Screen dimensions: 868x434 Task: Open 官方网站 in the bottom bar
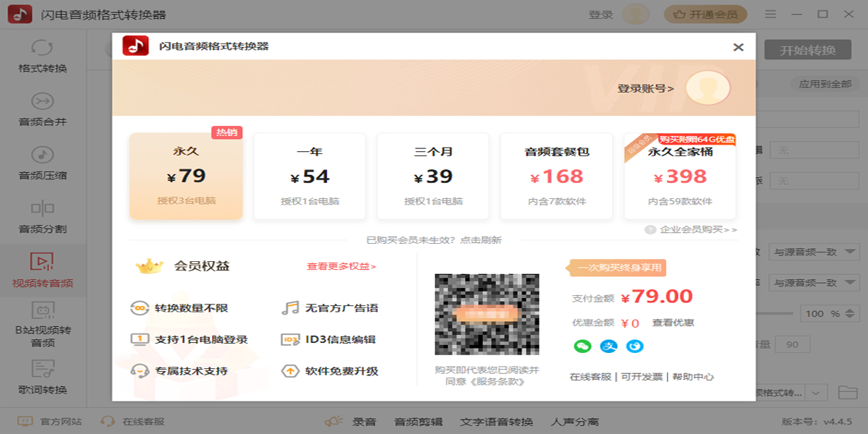pos(50,422)
